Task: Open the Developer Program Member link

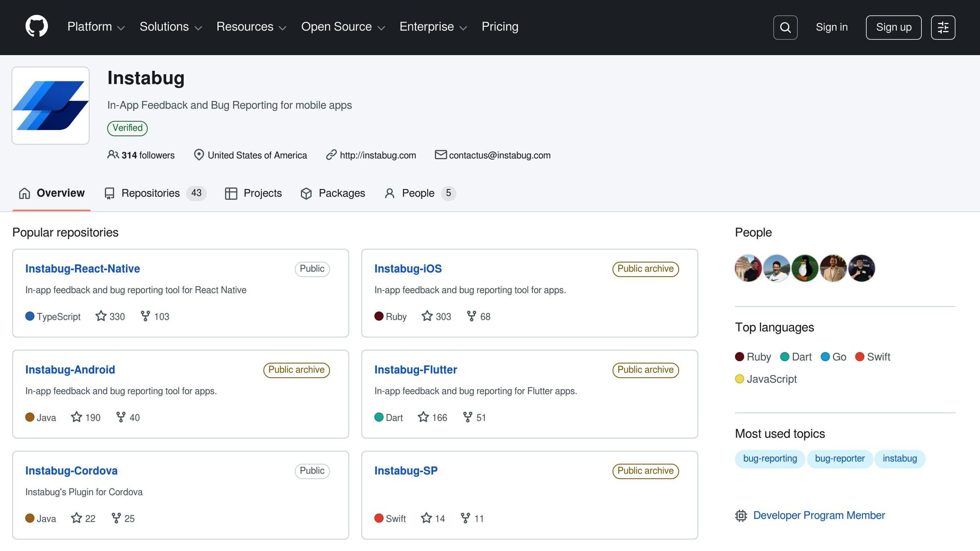Action: [819, 515]
